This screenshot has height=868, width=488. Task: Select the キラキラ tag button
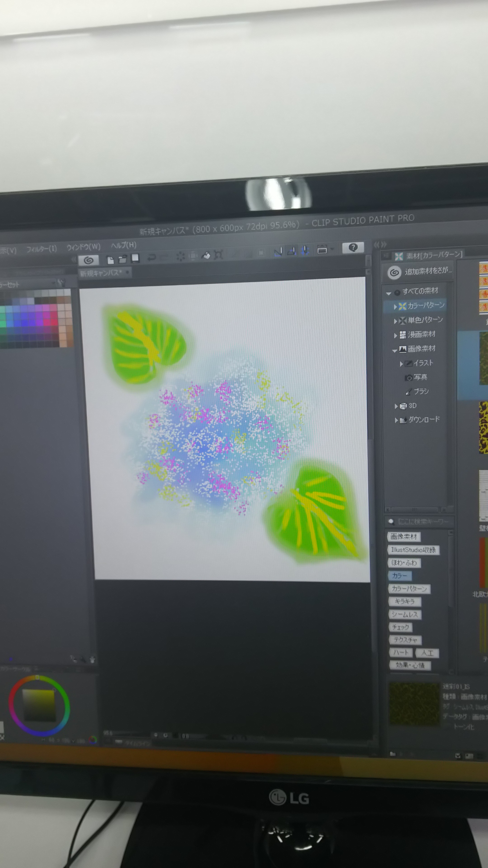(x=404, y=601)
